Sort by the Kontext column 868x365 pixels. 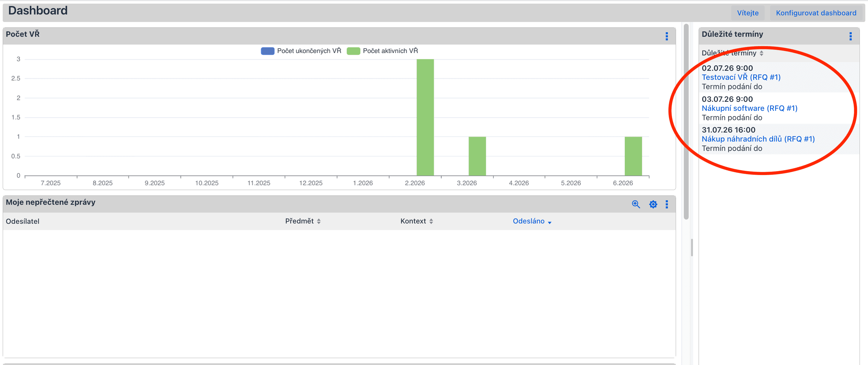pyautogui.click(x=417, y=221)
